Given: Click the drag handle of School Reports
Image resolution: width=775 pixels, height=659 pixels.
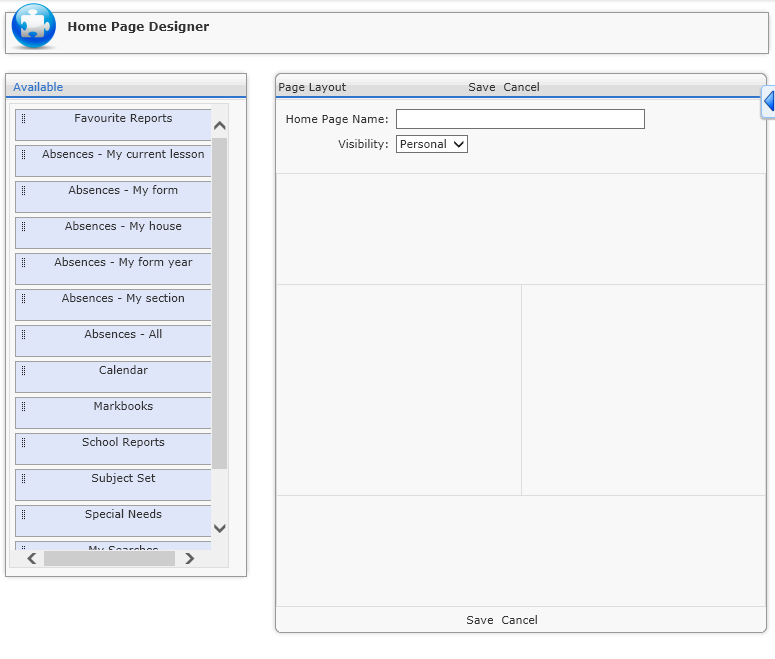Looking at the screenshot, I should click(23, 443).
